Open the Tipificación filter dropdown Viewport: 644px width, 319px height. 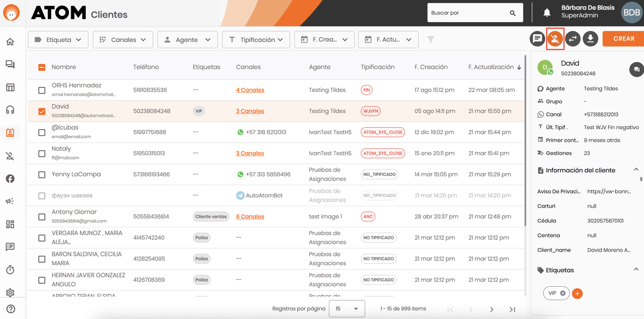(256, 39)
